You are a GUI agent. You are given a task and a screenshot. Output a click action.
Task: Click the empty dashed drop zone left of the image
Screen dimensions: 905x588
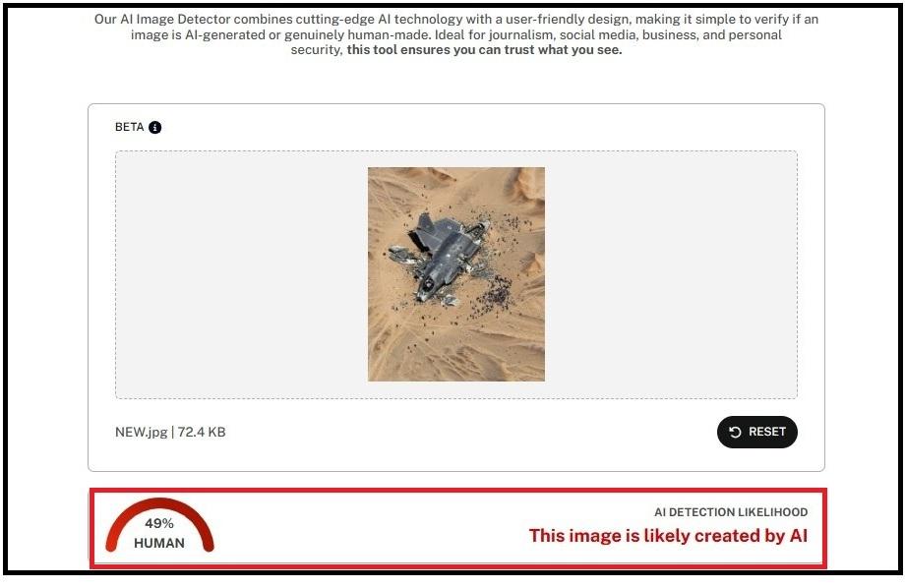pyautogui.click(x=241, y=274)
